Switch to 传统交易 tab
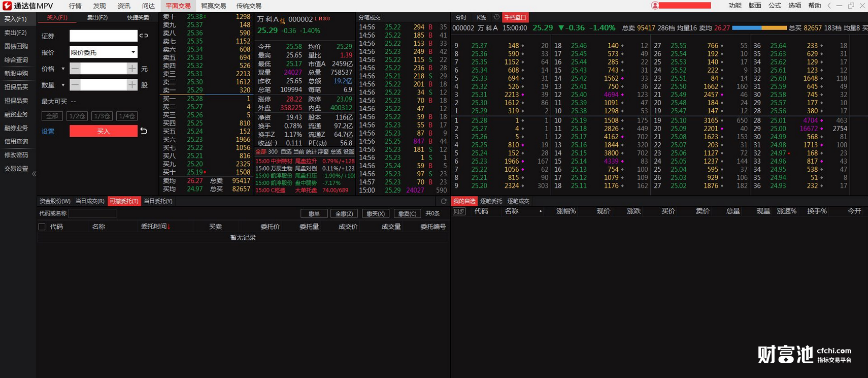868x378 pixels. [x=249, y=6]
